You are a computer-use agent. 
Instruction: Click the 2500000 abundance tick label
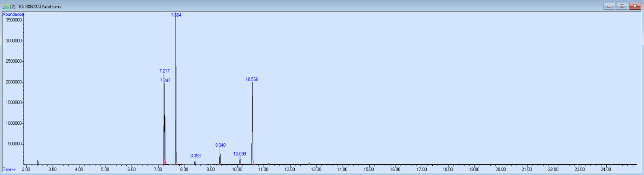14,61
